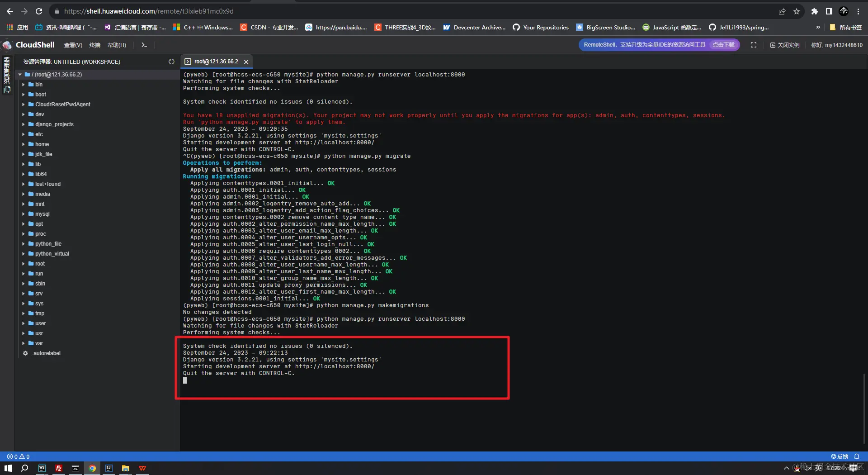Viewport: 868px width, 475px height.
Task: Select the user folder
Action: 97,323
